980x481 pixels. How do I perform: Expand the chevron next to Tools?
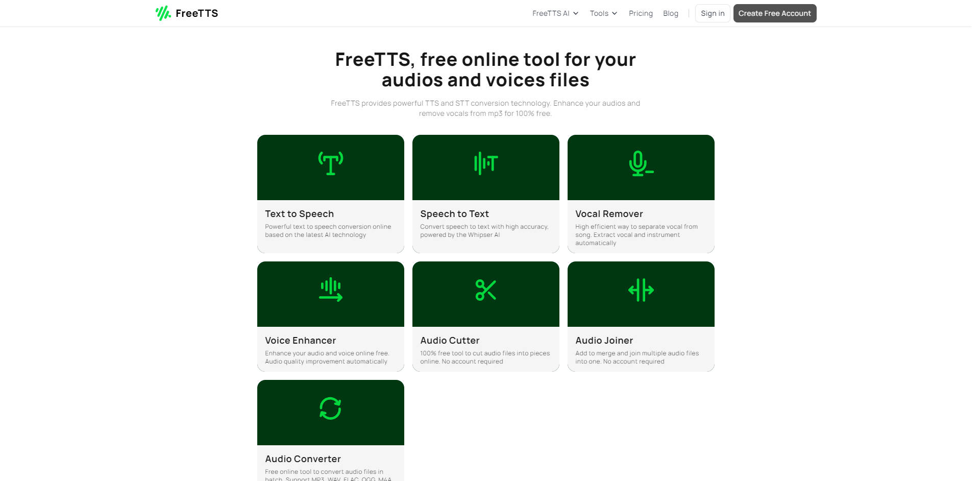[x=615, y=13]
